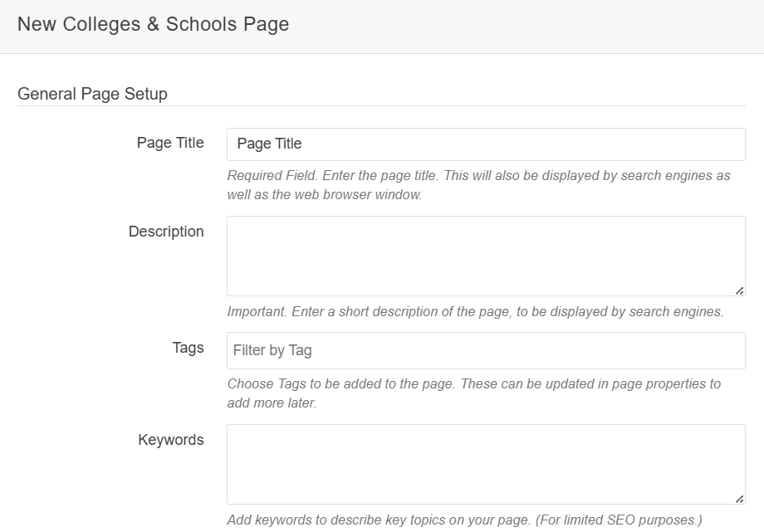This screenshot has height=532, width=764.
Task: Click into the Page Title text field
Action: [486, 144]
